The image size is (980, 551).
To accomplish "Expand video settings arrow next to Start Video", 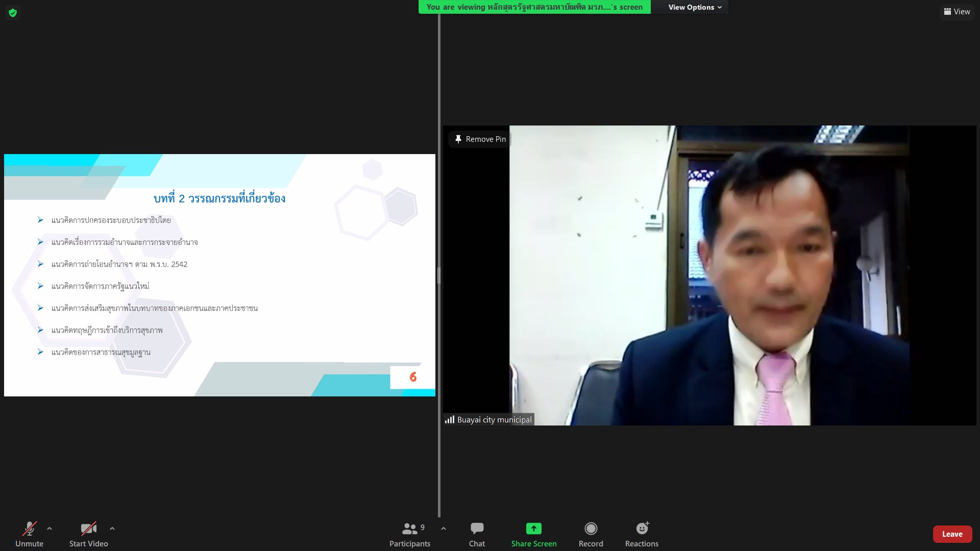I will tap(112, 529).
